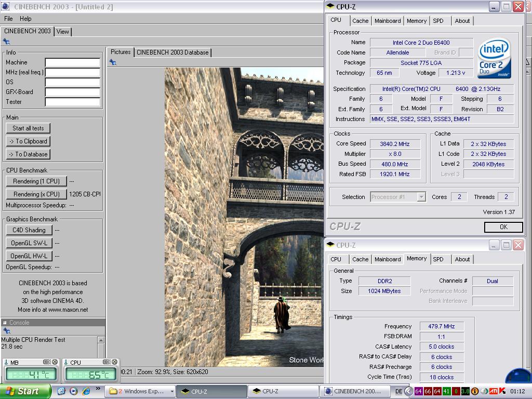This screenshot has height=399, width=532.
Task: Click the globe network tray icon
Action: coord(484,391)
